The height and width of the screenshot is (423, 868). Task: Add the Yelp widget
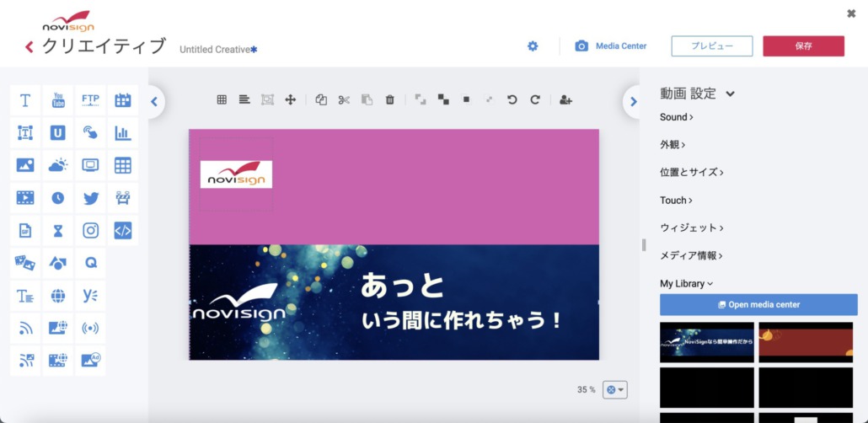point(90,296)
